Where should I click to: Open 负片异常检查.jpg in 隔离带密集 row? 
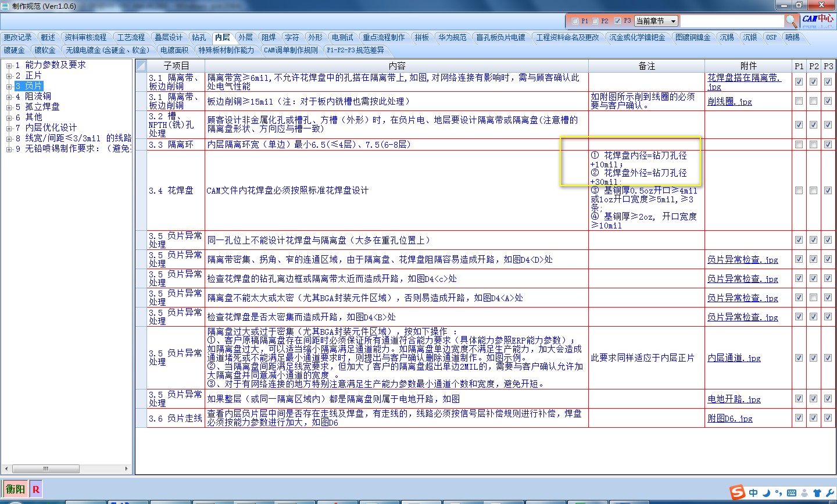[743, 260]
